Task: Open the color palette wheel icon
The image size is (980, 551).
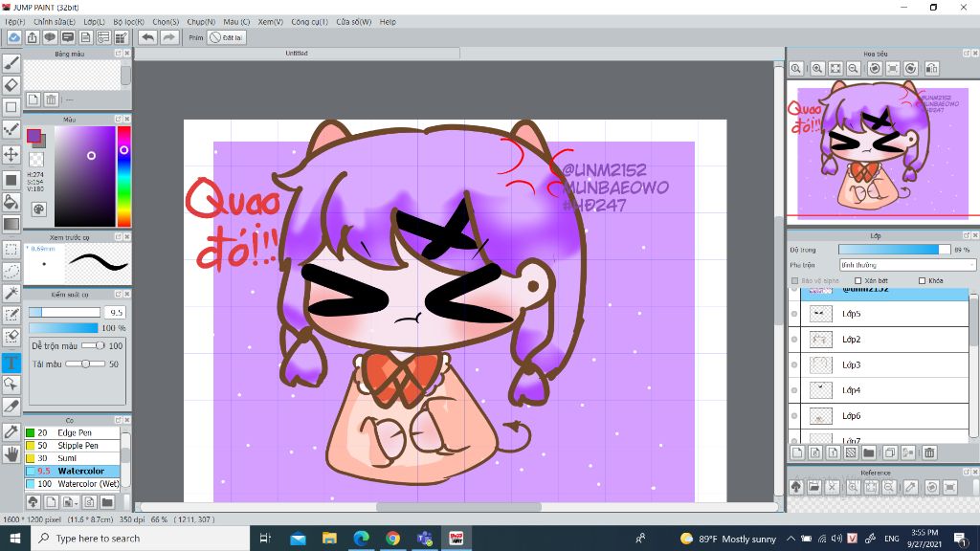Action: pyautogui.click(x=38, y=209)
